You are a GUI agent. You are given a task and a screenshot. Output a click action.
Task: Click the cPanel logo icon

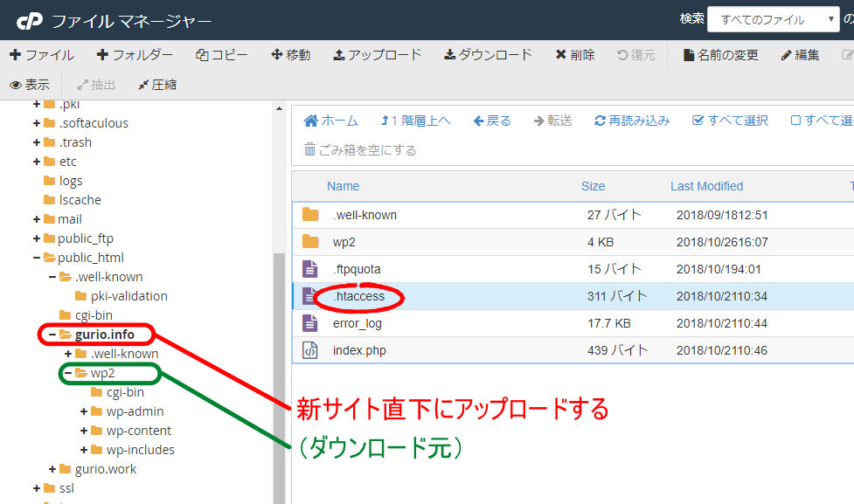29,21
